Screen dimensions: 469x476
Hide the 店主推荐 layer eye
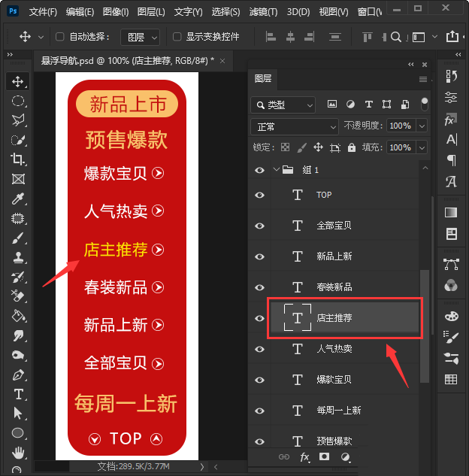pos(260,318)
